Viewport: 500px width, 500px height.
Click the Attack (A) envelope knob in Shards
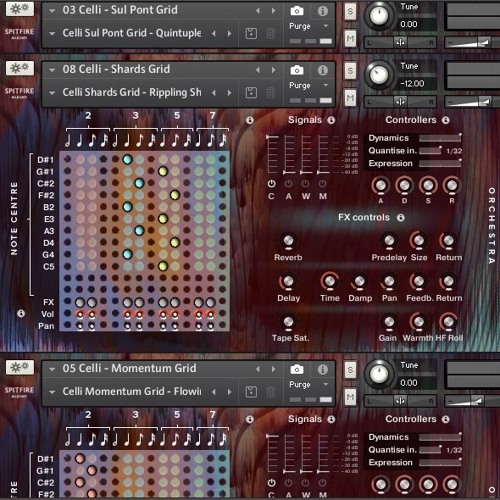pyautogui.click(x=381, y=185)
